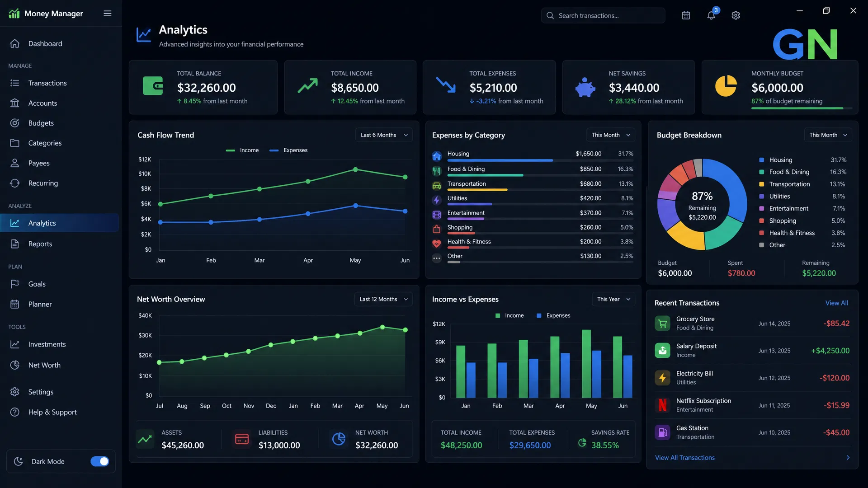Click the Housing blue legend swatch
The image size is (868, 488).
tap(761, 160)
